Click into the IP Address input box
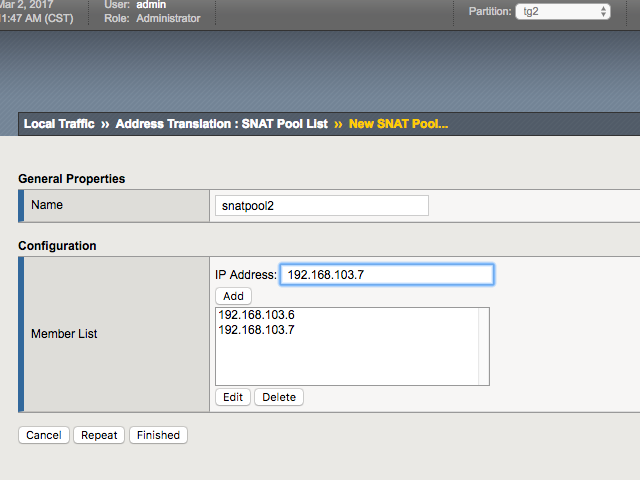This screenshot has height=480, width=640. point(386,274)
